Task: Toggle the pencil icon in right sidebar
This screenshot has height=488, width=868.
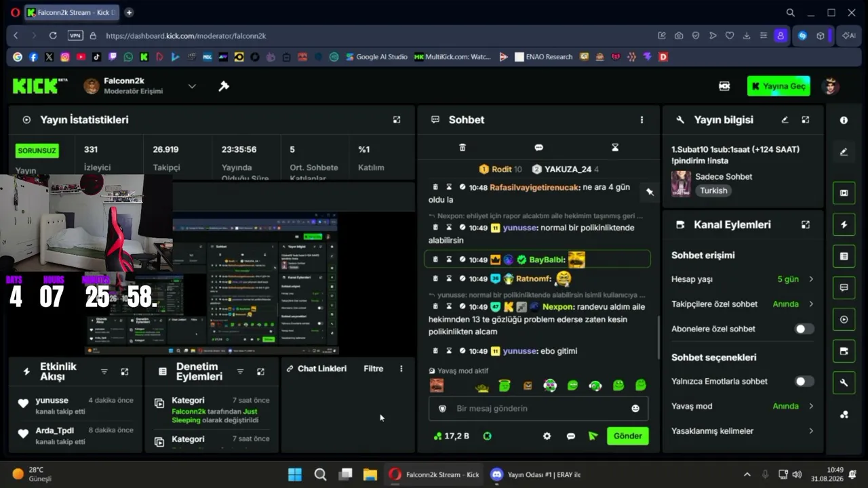Action: [844, 152]
